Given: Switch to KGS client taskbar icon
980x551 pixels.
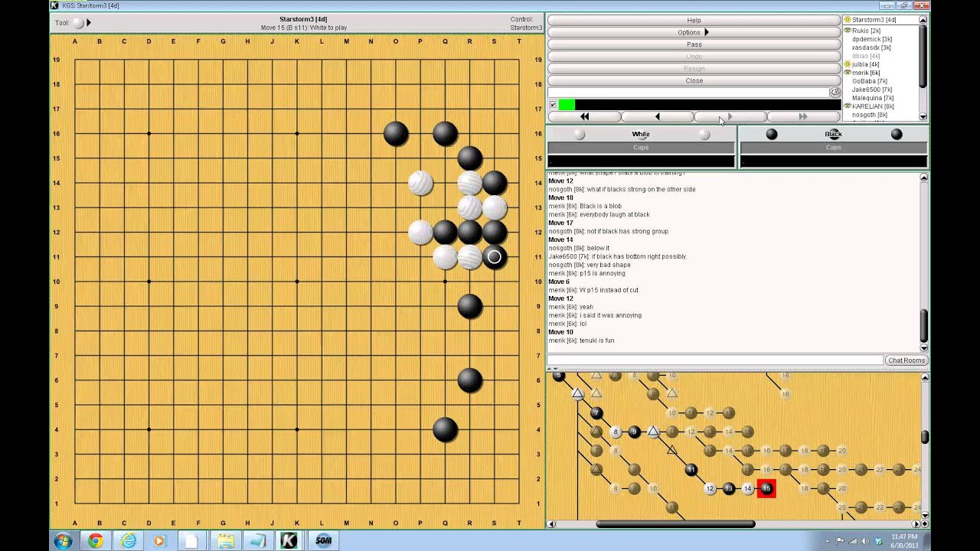Looking at the screenshot, I should coord(289,540).
